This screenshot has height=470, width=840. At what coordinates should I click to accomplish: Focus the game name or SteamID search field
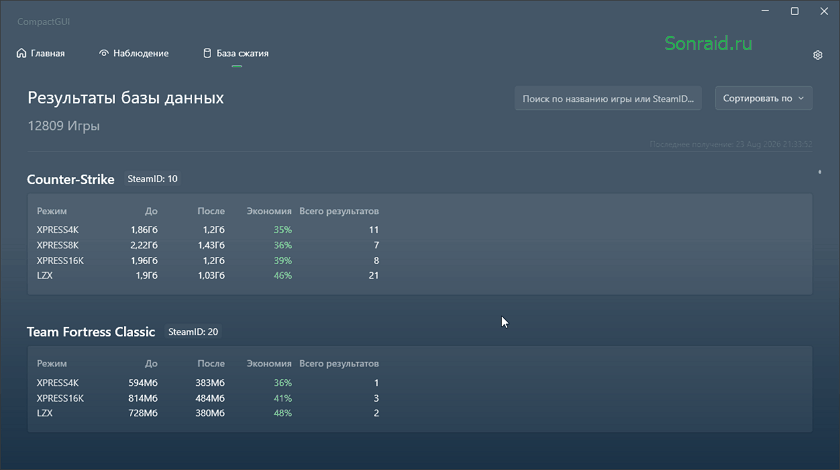point(608,99)
